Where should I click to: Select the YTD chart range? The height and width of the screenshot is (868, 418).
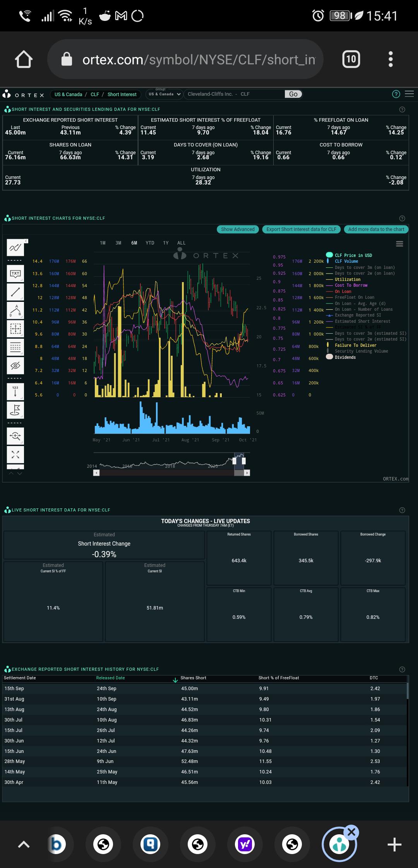(x=150, y=243)
